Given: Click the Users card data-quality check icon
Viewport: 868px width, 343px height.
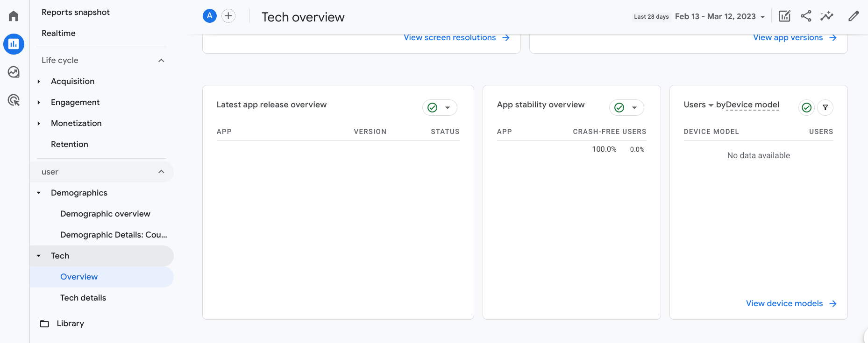Looking at the screenshot, I should click(x=807, y=108).
